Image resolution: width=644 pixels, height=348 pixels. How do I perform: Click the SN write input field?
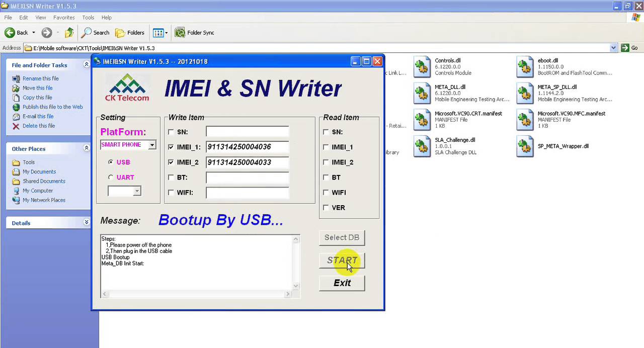tap(247, 132)
